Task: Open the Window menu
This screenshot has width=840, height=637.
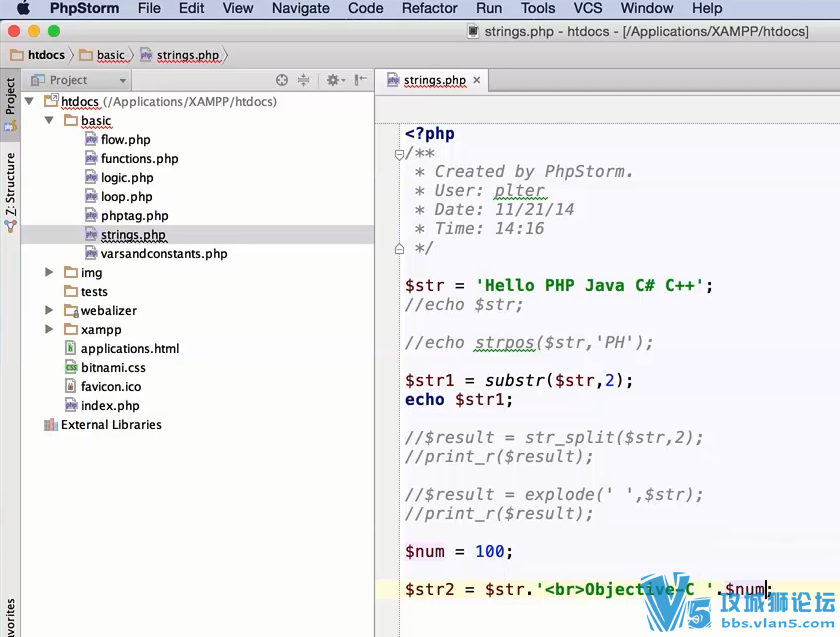Action: pos(647,8)
